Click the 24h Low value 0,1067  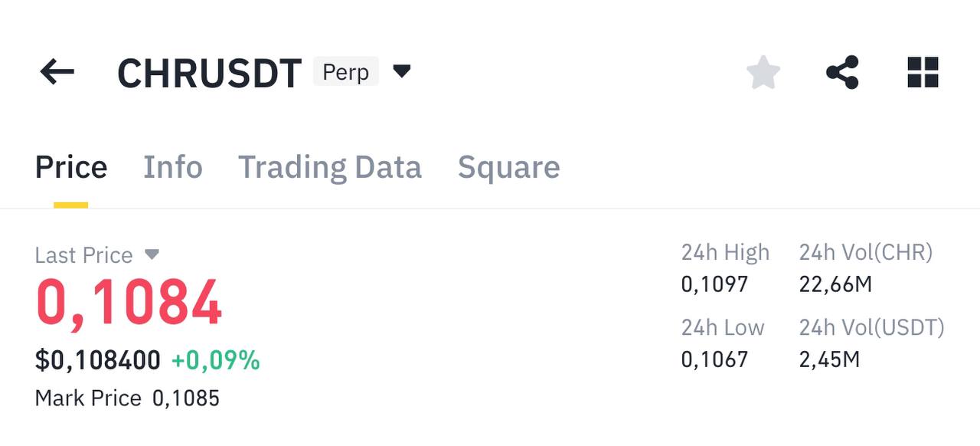714,359
